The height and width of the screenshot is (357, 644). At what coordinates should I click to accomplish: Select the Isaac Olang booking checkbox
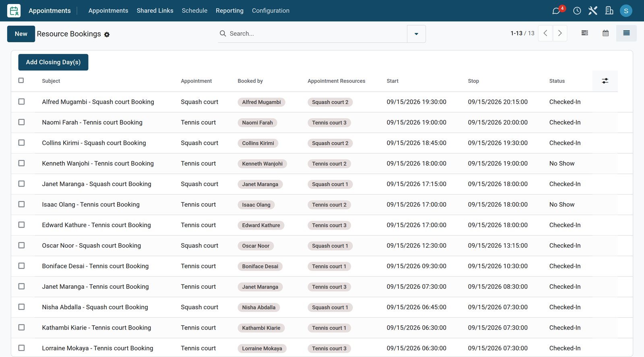click(x=21, y=204)
